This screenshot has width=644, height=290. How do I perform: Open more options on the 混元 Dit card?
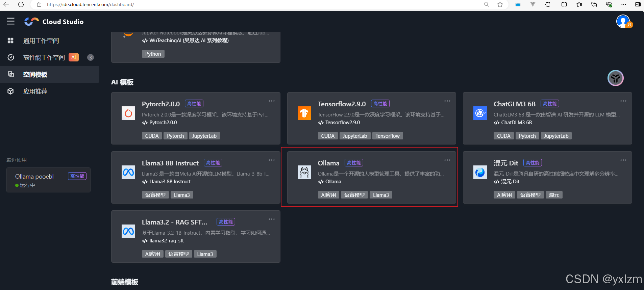623,160
